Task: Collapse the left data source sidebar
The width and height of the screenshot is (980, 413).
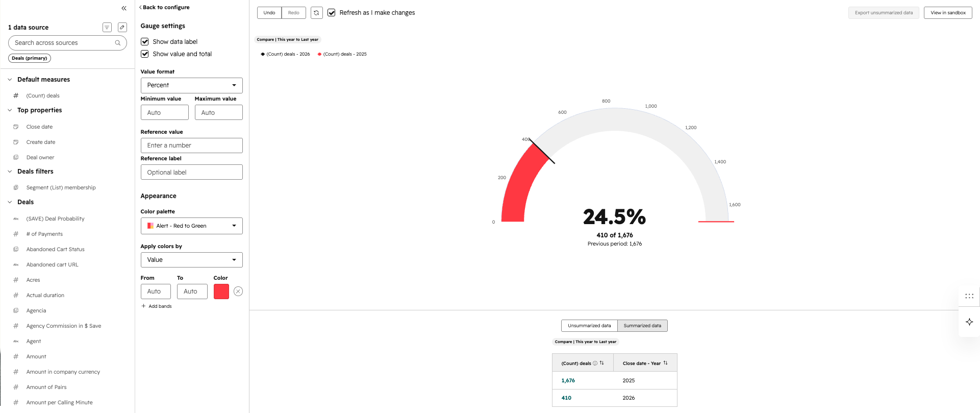Action: (124, 8)
